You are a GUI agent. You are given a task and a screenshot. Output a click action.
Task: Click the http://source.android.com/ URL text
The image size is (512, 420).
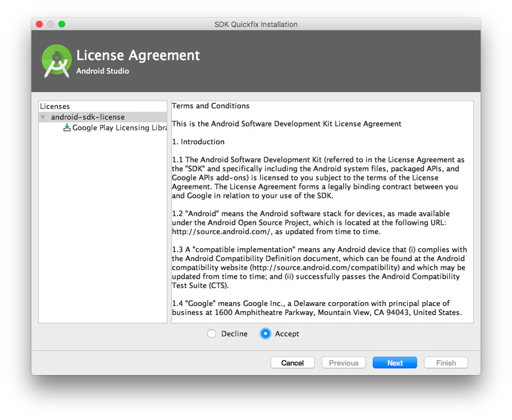coord(221,231)
